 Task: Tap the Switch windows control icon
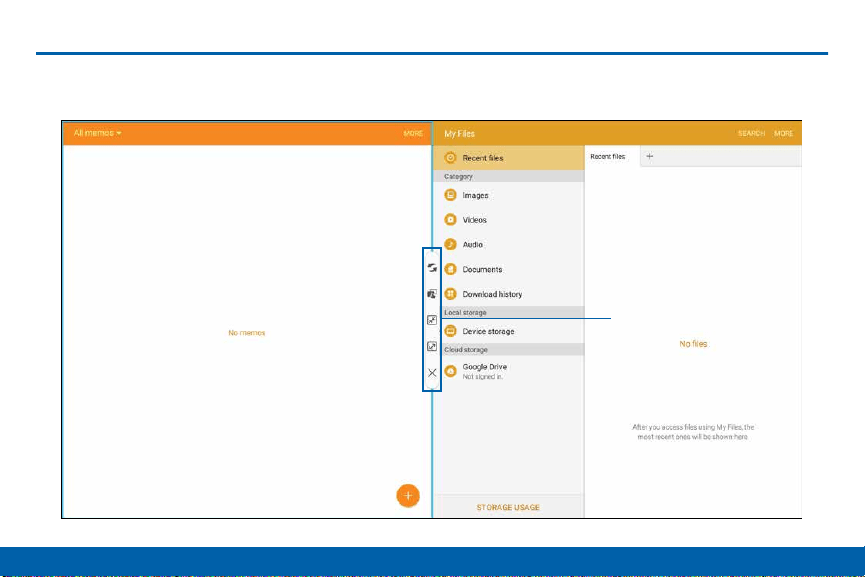pyautogui.click(x=432, y=268)
